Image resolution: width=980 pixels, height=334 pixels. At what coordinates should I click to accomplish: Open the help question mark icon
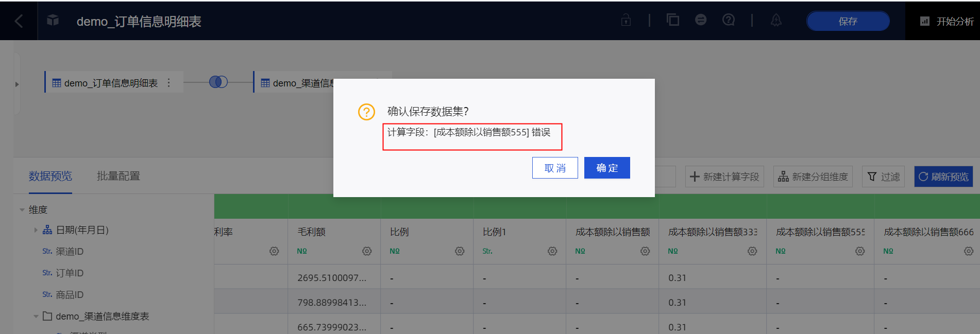[x=729, y=20]
